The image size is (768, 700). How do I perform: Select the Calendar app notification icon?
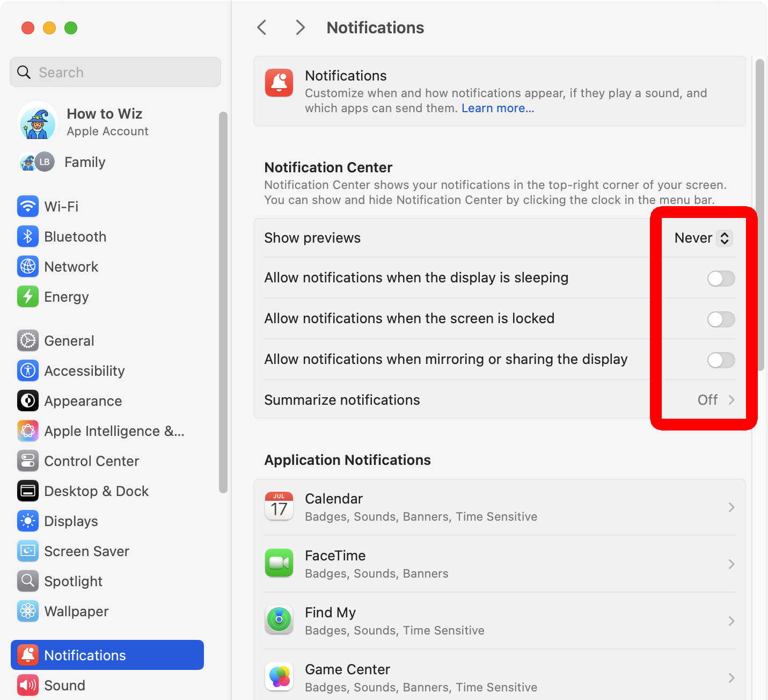[279, 506]
